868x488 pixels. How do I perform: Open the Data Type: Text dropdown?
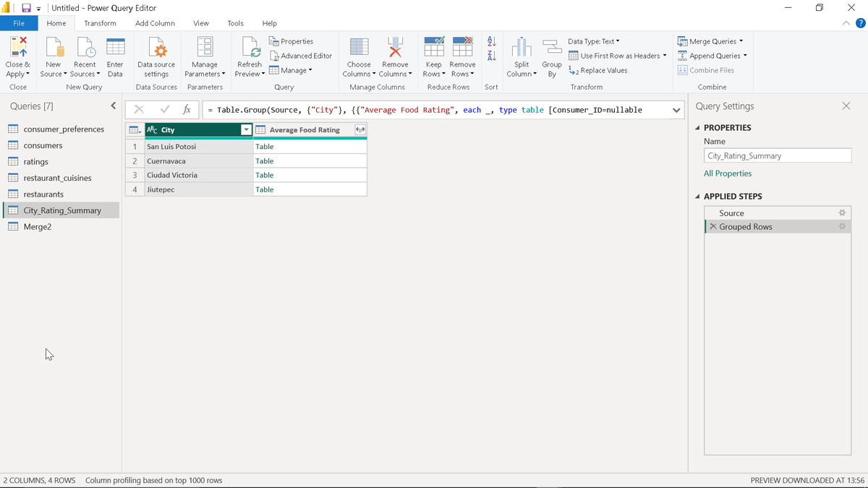point(594,41)
